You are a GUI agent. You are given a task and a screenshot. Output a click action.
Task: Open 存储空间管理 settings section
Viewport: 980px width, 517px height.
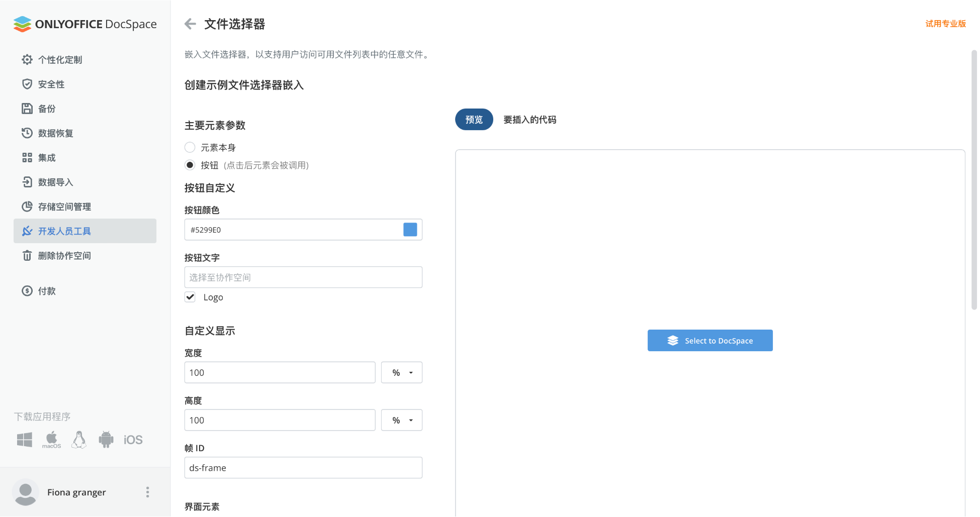85,206
